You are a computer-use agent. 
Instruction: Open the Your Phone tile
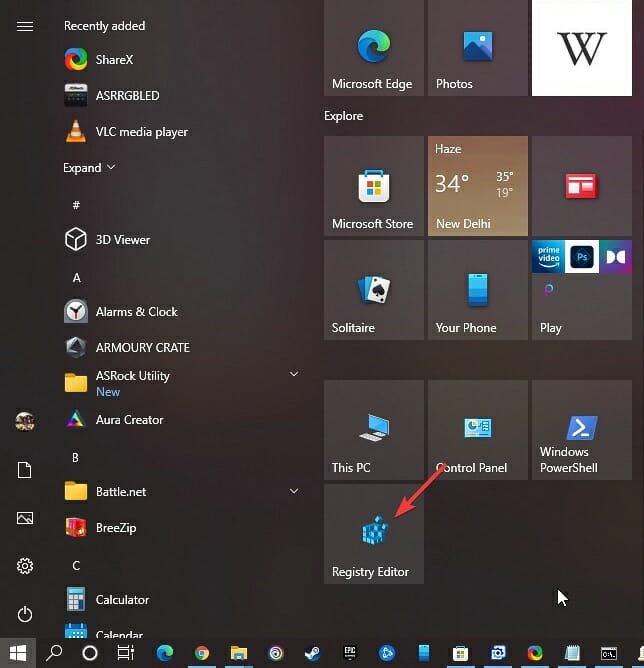478,290
